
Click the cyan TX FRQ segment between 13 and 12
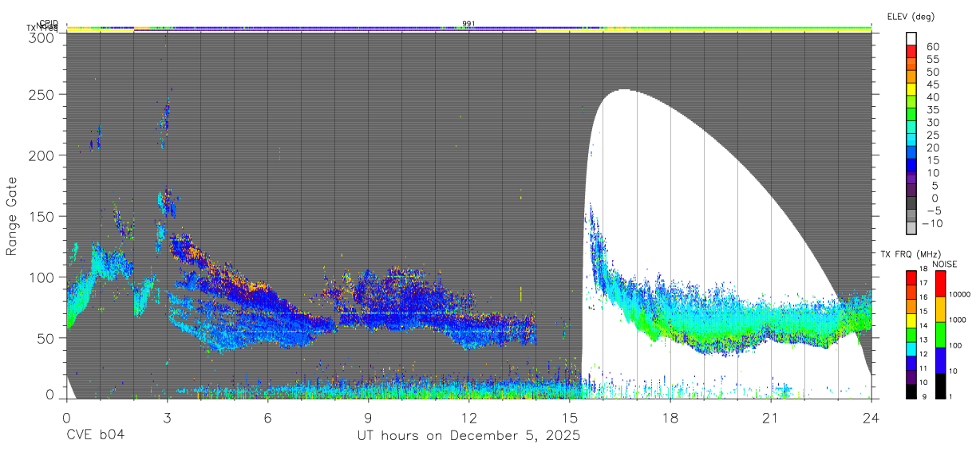911,349
